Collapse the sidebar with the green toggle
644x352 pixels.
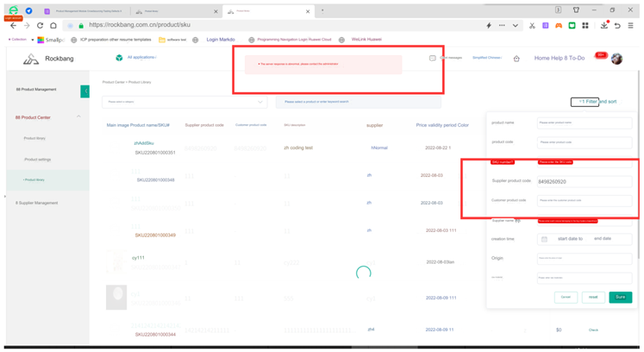pos(84,91)
